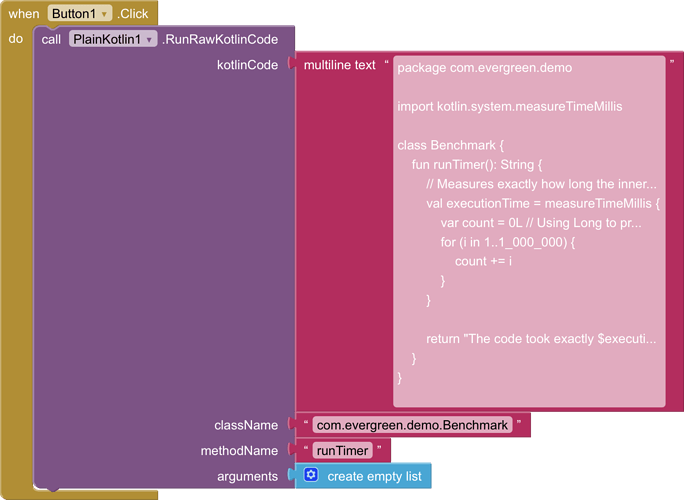Click the 'call' label on purple block
The width and height of the screenshot is (684, 500).
coord(51,40)
